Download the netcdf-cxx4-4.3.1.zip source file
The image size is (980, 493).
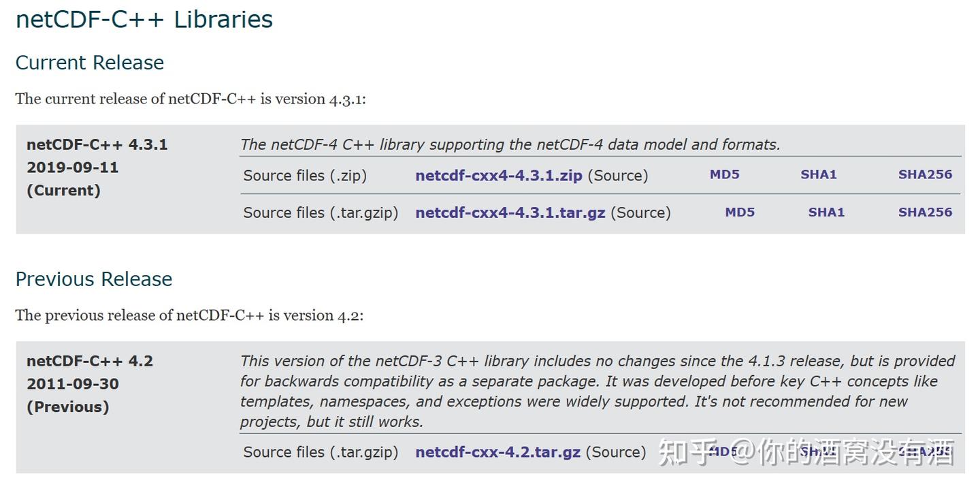tap(498, 176)
